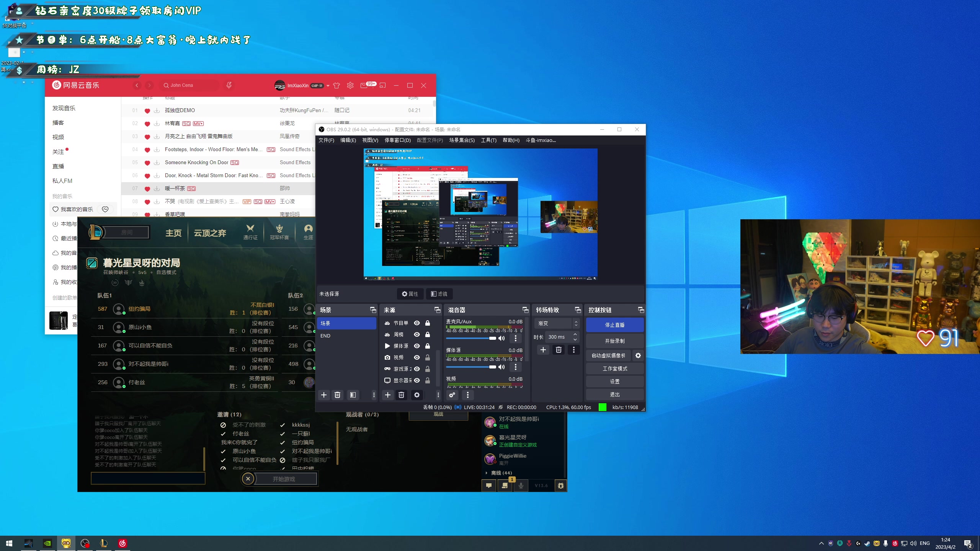Image resolution: width=980 pixels, height=551 pixels.
Task: Adjust the 媒体源 volume slider
Action: click(x=492, y=367)
